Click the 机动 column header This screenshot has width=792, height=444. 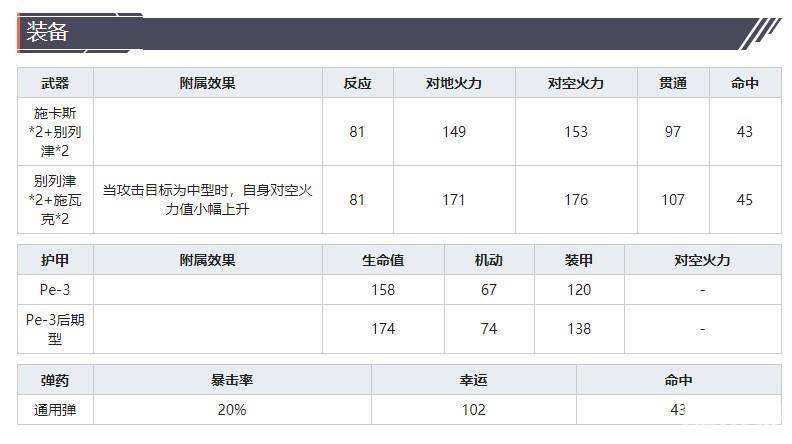[x=488, y=260]
